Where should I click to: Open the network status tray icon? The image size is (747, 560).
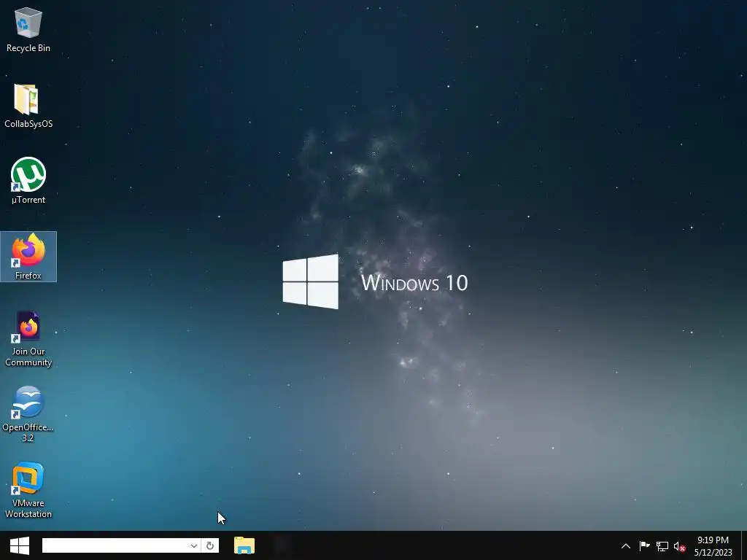[662, 546]
